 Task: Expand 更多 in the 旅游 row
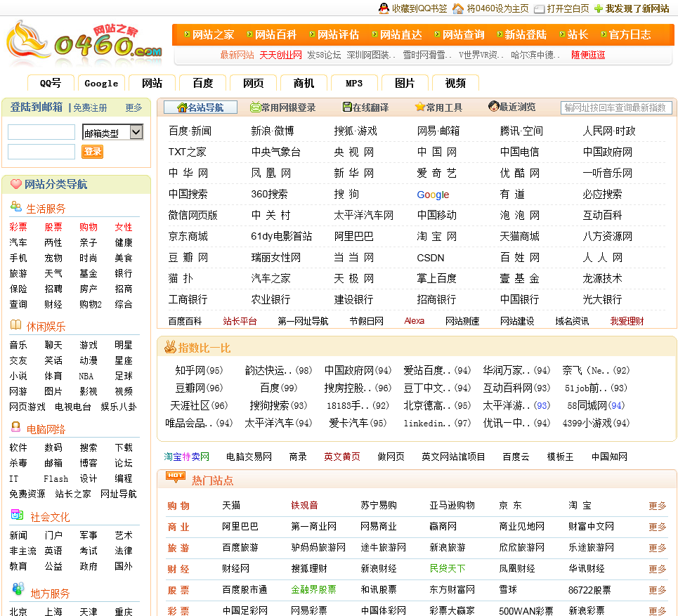(658, 548)
